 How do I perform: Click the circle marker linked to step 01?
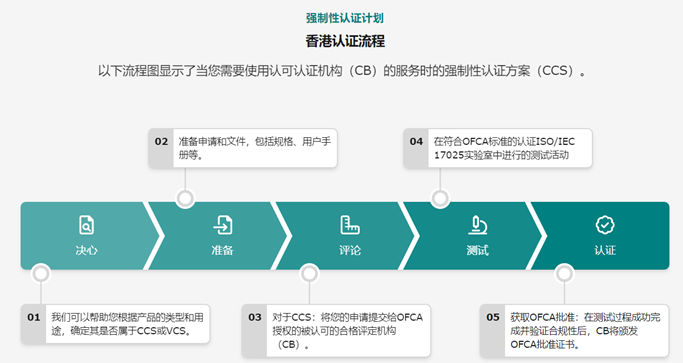click(x=41, y=274)
